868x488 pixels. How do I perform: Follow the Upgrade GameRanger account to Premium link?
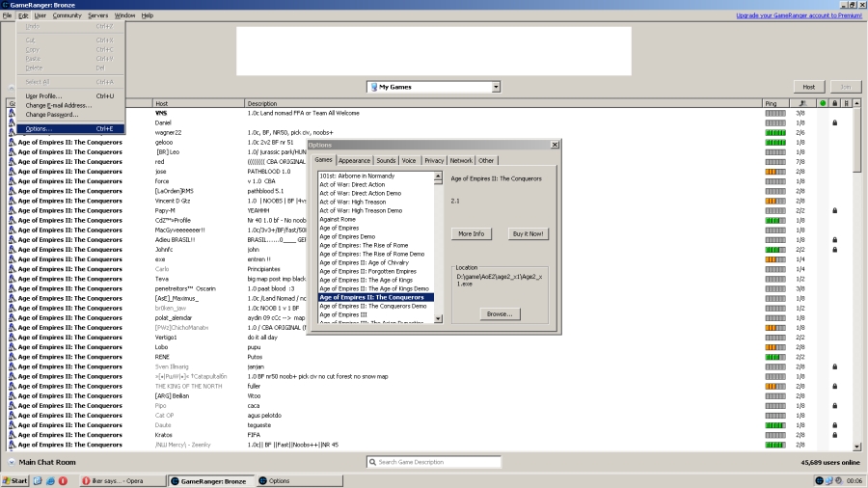pos(799,15)
